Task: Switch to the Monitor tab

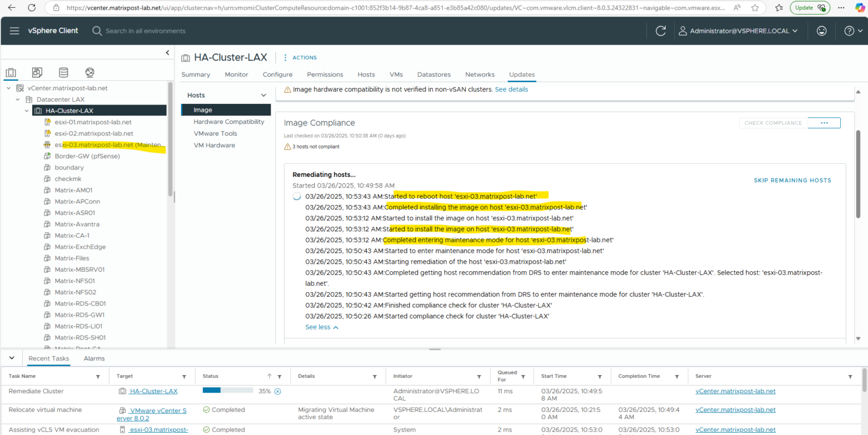Action: coord(236,74)
